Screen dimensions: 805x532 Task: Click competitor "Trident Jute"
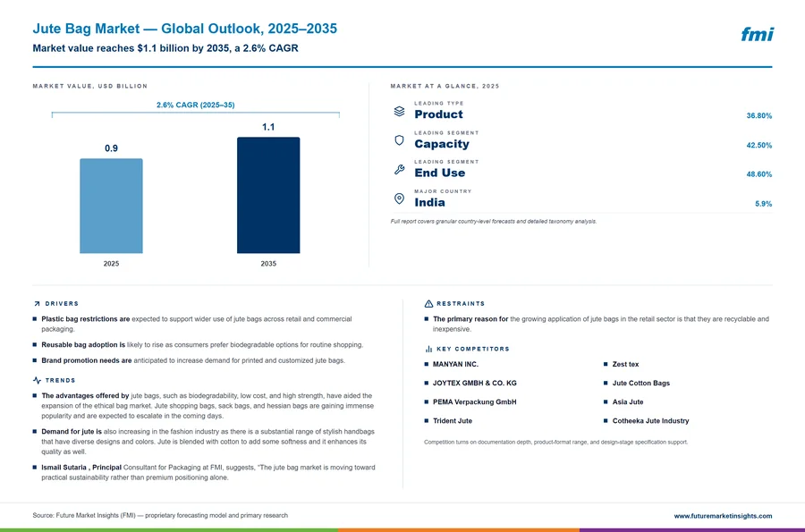[453, 420]
